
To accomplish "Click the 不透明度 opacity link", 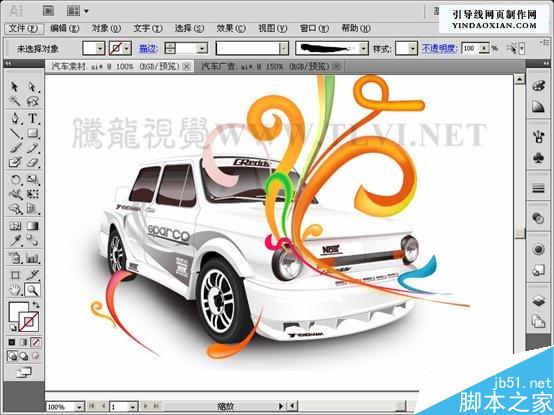I will pos(440,48).
